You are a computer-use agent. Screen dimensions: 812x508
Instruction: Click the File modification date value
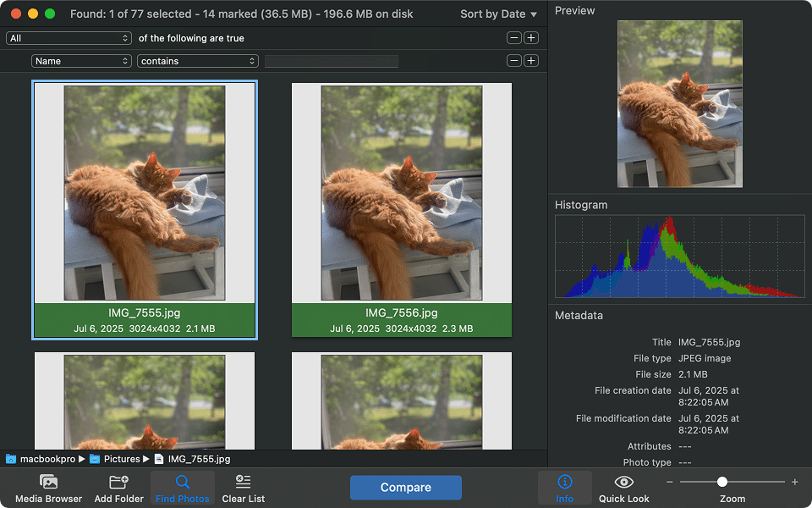pos(709,424)
